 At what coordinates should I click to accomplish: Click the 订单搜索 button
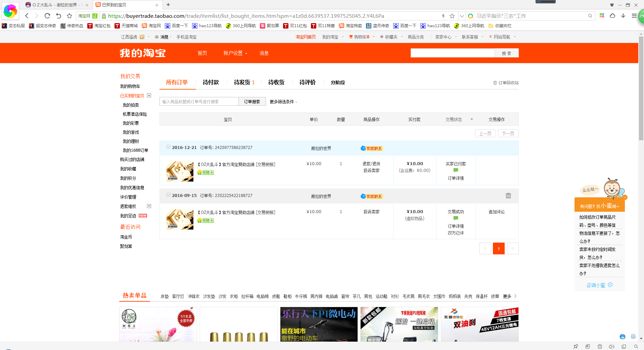pyautogui.click(x=252, y=102)
